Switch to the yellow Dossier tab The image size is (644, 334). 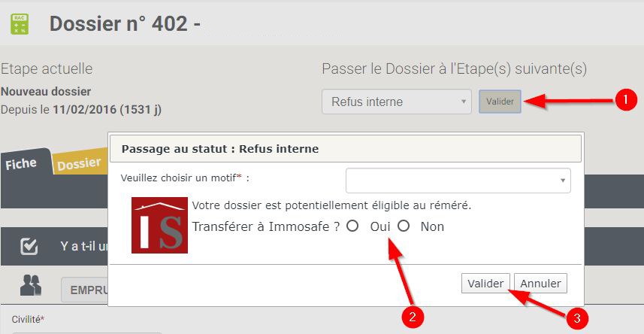click(79, 163)
